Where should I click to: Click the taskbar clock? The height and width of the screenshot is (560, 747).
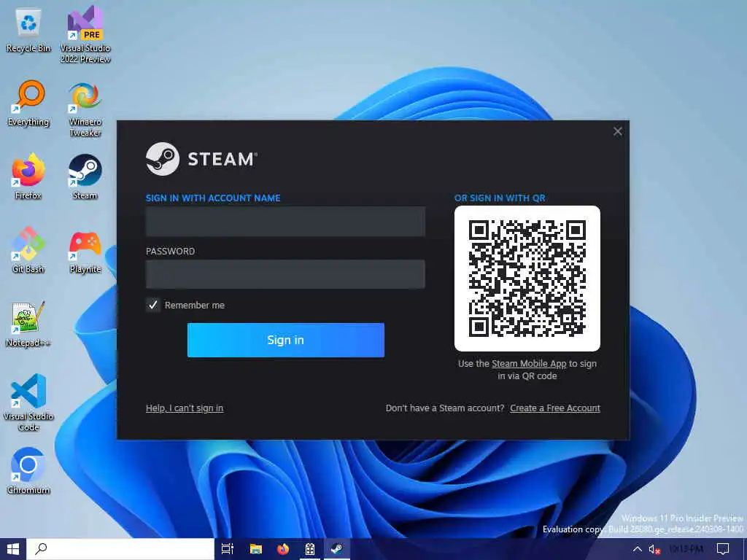686,549
